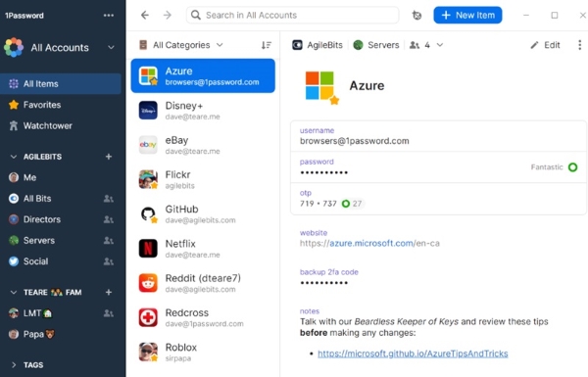Open the All Categories filter dropdown
The image size is (588, 377).
(x=181, y=45)
